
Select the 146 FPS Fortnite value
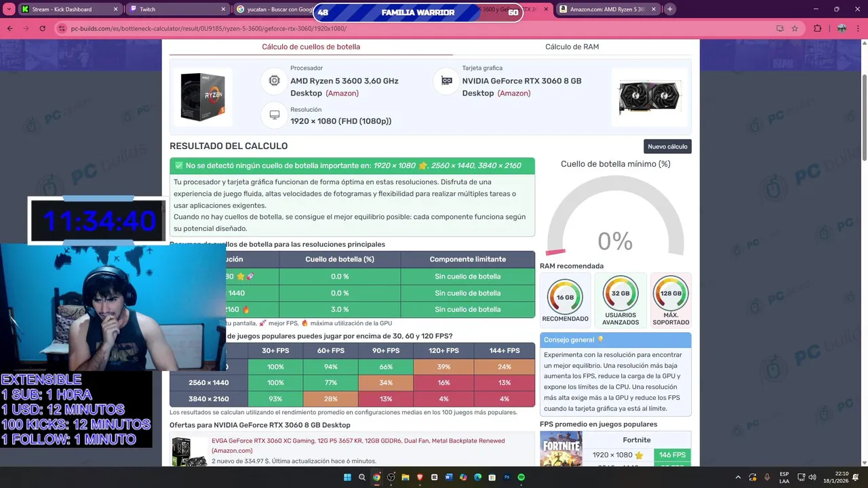[x=672, y=455]
